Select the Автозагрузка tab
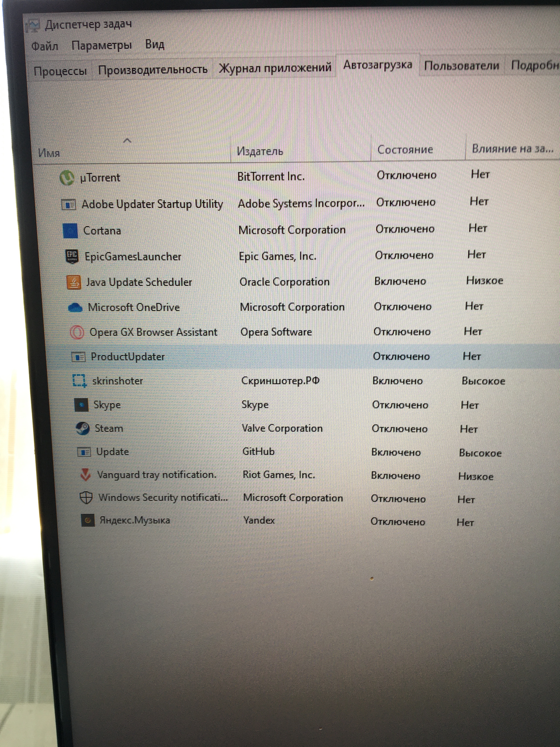 [378, 65]
